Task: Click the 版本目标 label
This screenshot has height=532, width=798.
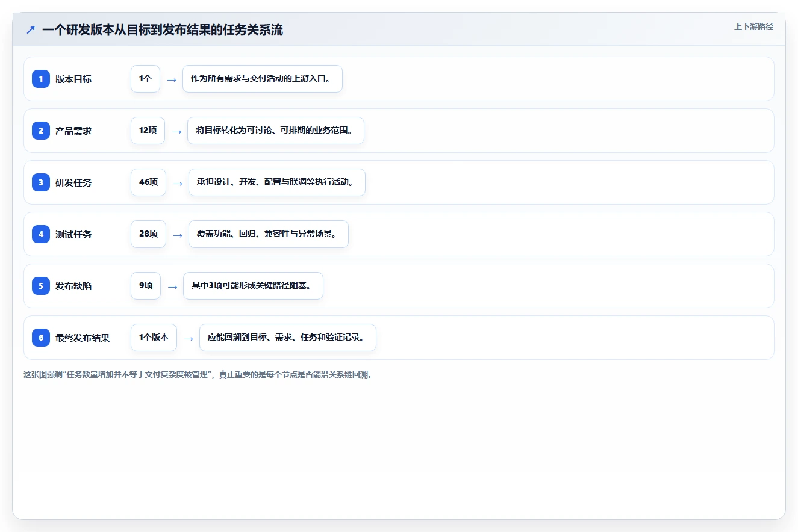Action: (x=73, y=79)
